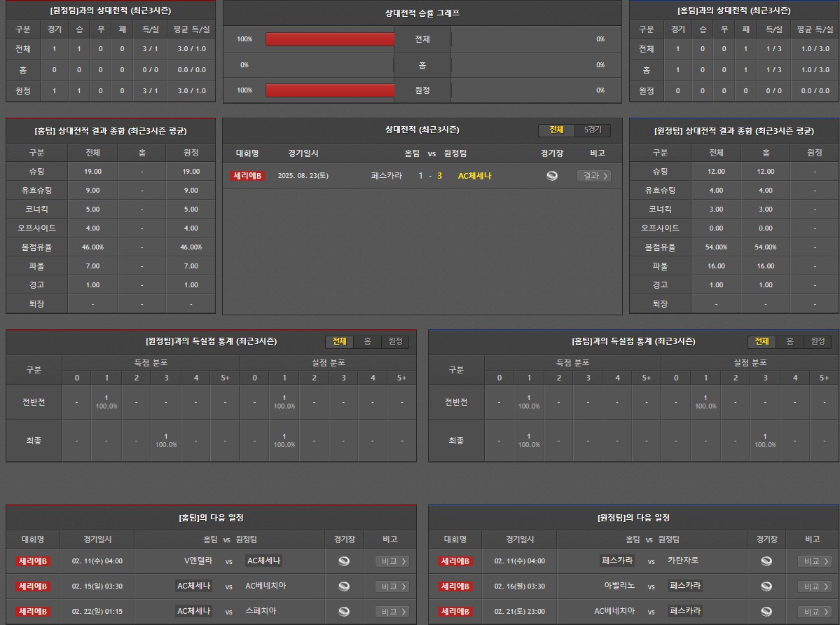
Task: Toggle 원정 filter in right goal statistics panel
Action: tap(818, 341)
